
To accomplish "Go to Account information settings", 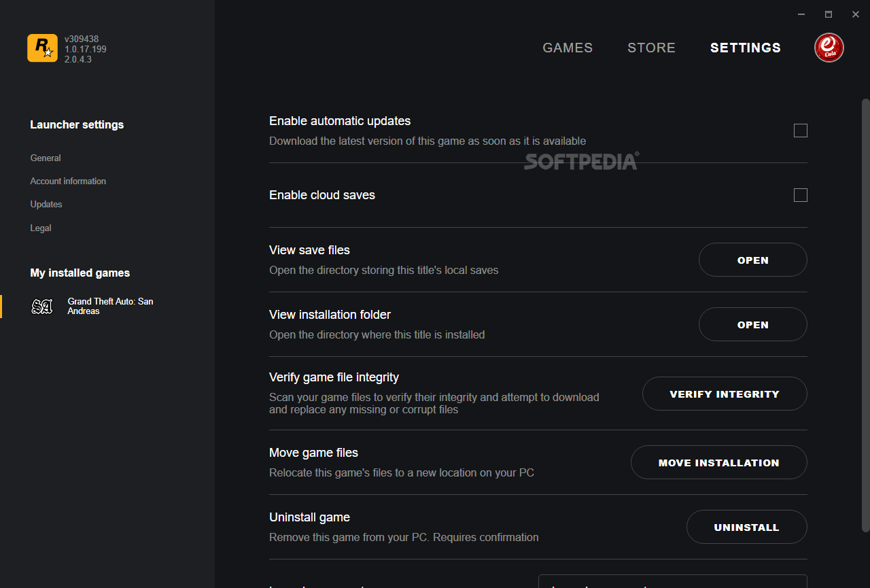I will click(x=68, y=181).
